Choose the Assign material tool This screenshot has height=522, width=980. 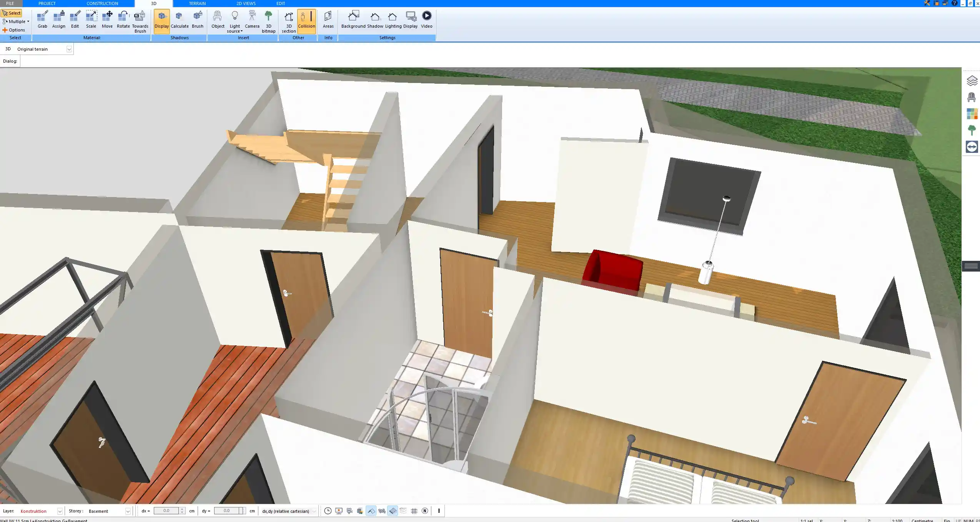coord(58,20)
